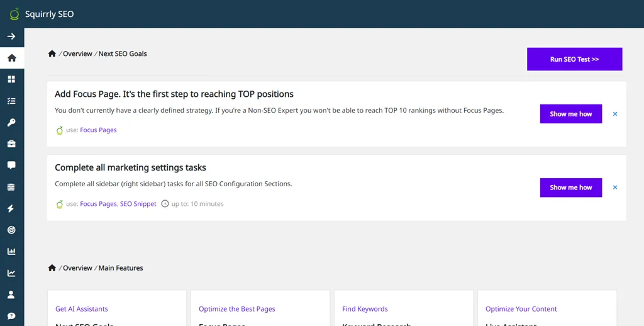Open the bar chart sidebar icon
Viewport: 644px width, 326px height.
(x=11, y=251)
